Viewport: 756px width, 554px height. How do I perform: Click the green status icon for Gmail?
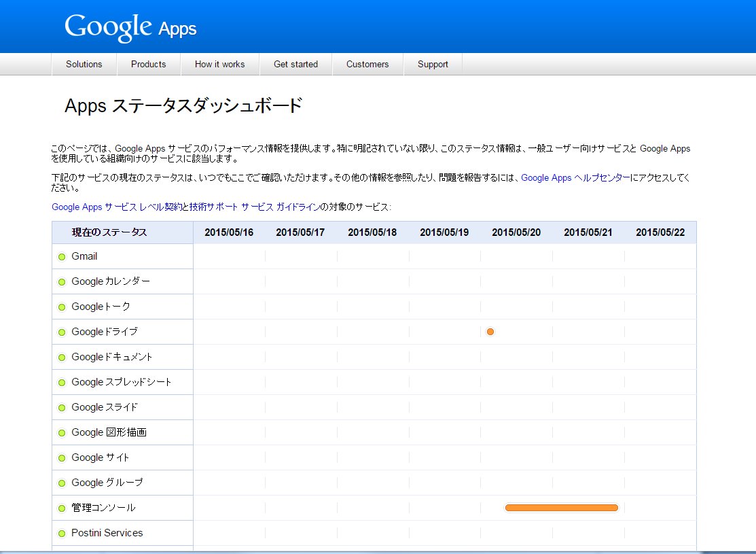click(62, 257)
